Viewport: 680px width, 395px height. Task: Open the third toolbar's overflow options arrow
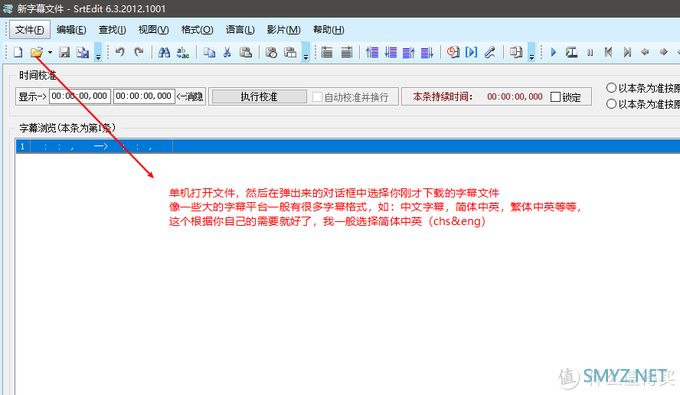(x=531, y=52)
